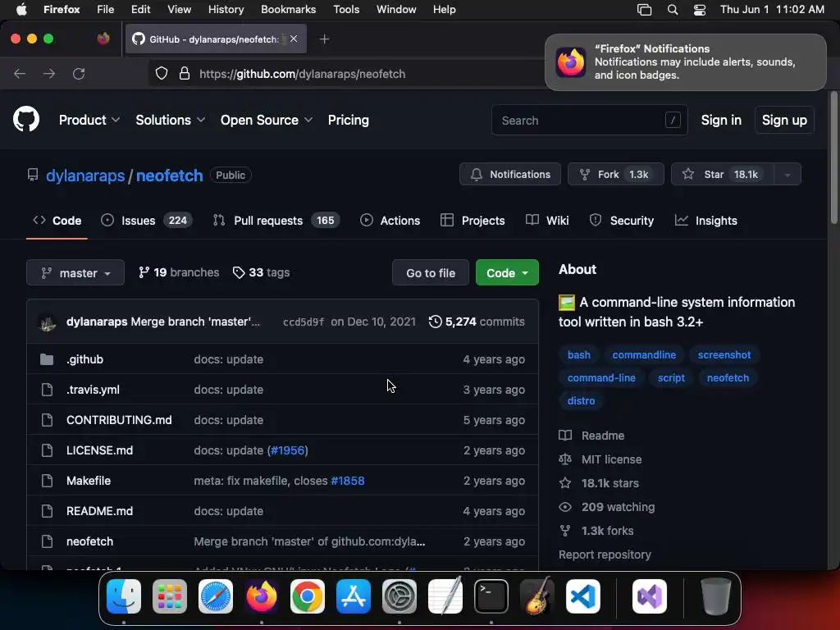This screenshot has height=630, width=840.
Task: Click the GitHub Octocat logo
Action: pyautogui.click(x=26, y=119)
